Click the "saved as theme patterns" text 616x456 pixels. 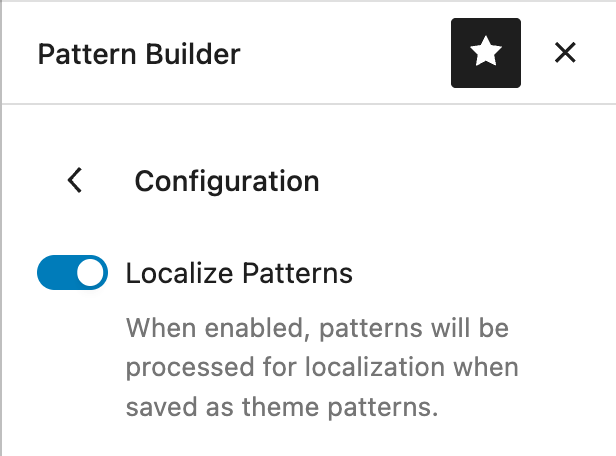[x=283, y=408]
